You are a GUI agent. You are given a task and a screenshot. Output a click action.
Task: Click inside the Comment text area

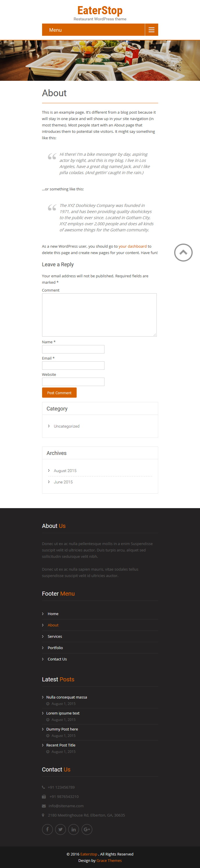tap(99, 315)
